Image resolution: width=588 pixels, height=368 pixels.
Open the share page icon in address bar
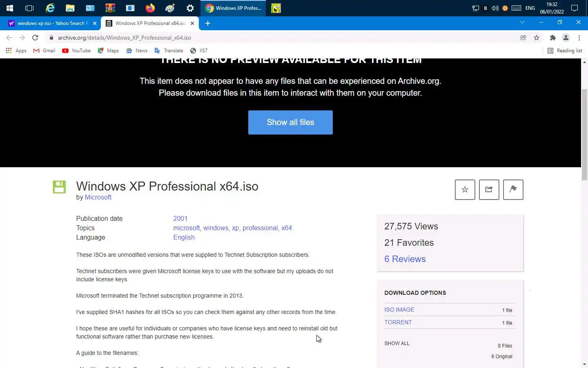523,38
